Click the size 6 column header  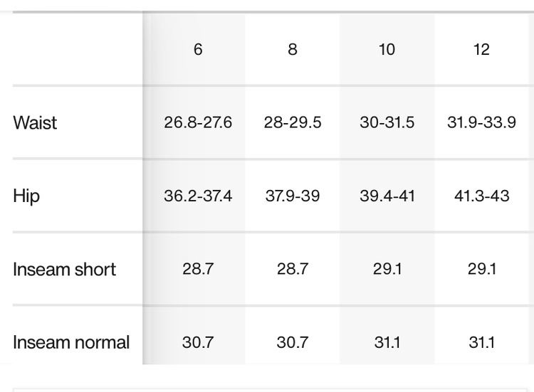[198, 51]
